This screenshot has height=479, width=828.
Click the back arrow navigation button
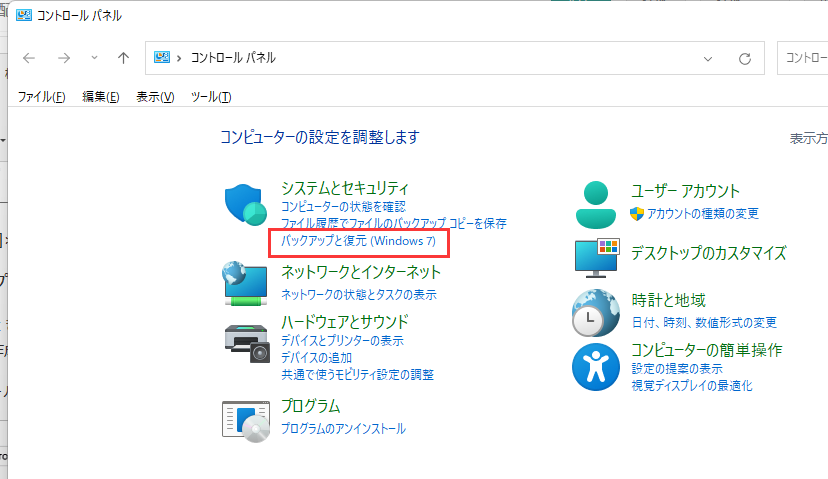[29, 58]
